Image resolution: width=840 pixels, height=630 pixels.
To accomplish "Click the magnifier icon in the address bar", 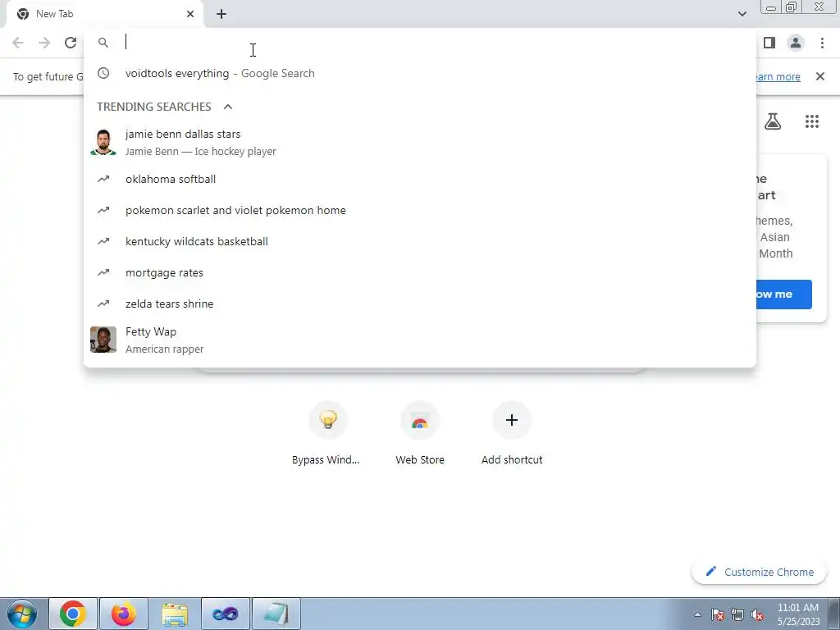I will point(103,43).
